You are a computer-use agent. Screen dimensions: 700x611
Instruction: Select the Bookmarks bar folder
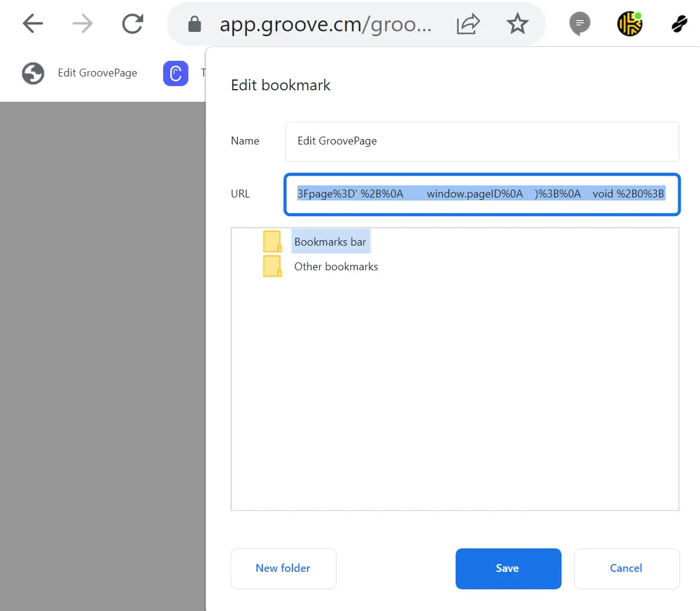click(330, 241)
